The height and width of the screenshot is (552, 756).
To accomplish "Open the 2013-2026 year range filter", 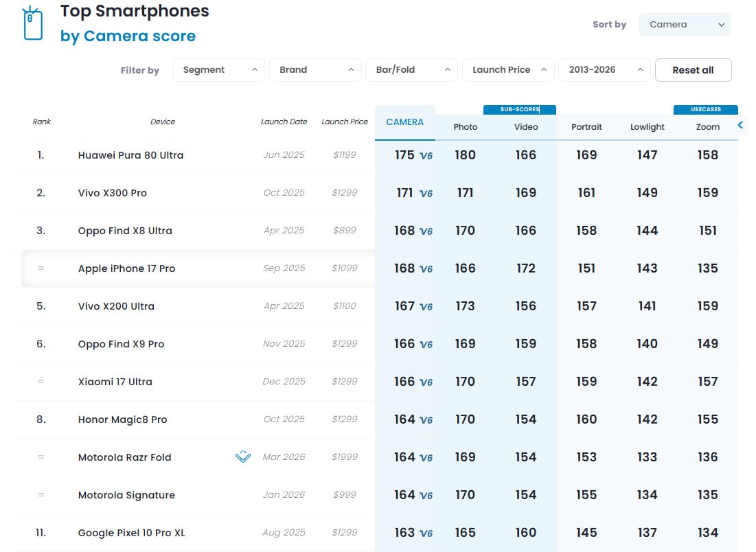I will 604,70.
